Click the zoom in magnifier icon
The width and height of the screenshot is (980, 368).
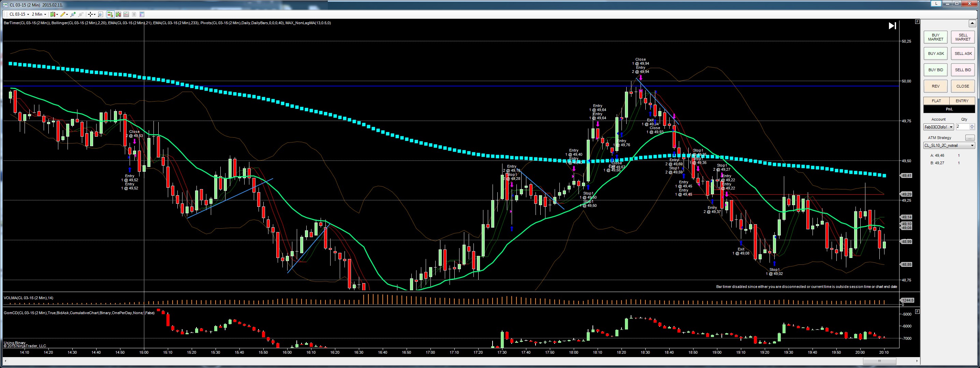coord(73,14)
